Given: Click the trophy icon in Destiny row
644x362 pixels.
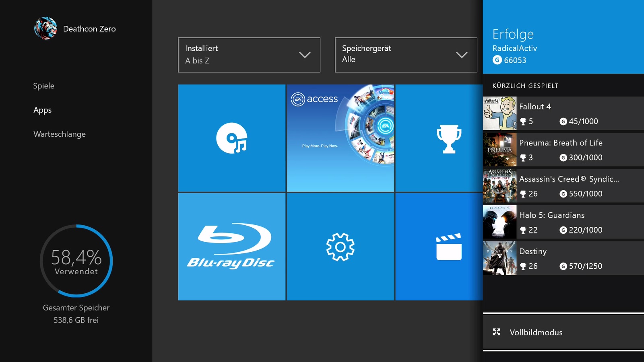Looking at the screenshot, I should click(523, 266).
